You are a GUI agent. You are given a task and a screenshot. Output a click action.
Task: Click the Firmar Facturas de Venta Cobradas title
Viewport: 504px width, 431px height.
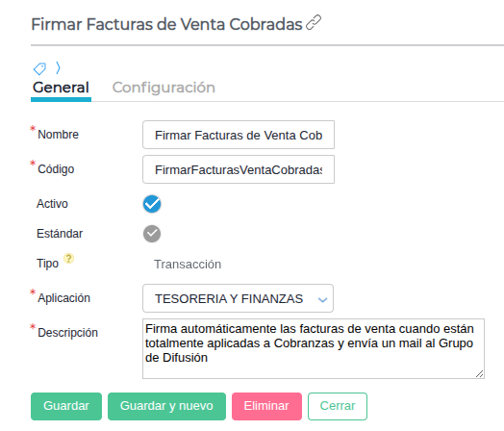166,24
